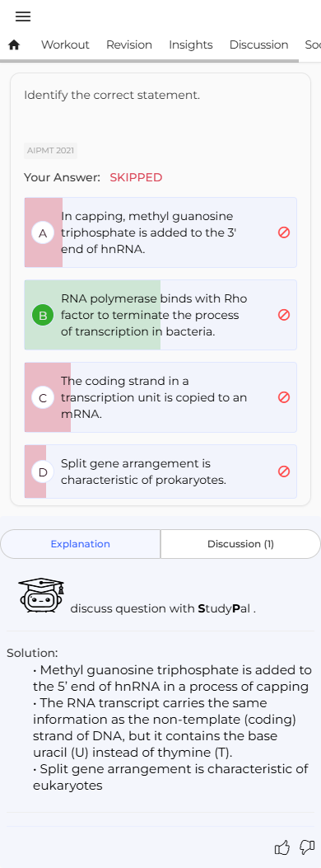This screenshot has height=868, width=321.
Task: Open the Insights tab
Action: 191,45
